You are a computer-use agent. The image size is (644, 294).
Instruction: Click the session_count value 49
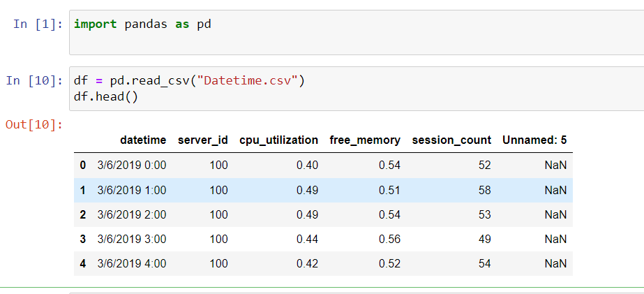tap(485, 239)
